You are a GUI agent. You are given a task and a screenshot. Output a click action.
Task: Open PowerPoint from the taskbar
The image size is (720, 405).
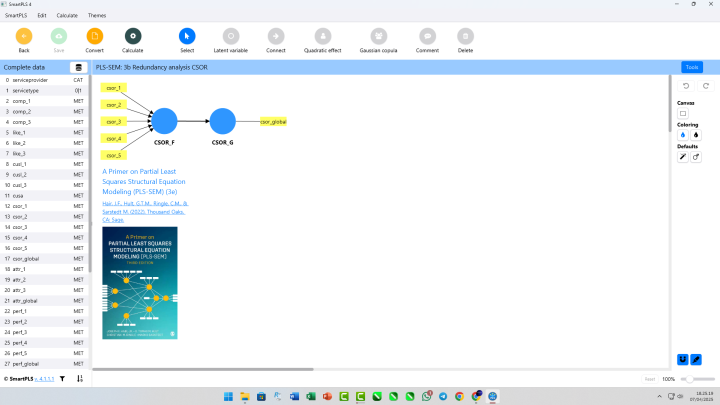click(x=327, y=396)
